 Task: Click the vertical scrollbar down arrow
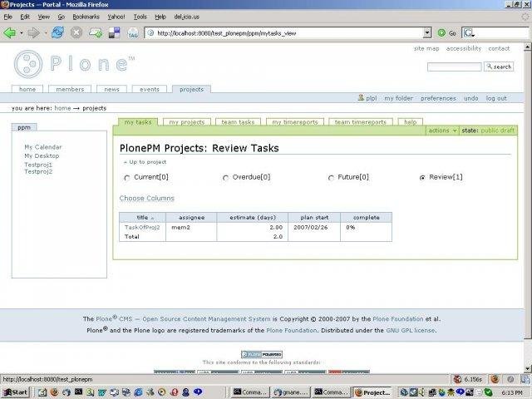coord(527,369)
